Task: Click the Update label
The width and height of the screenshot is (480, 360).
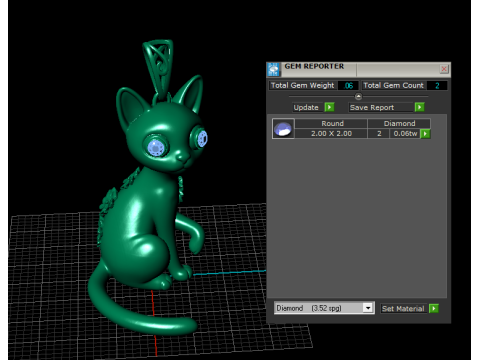Action: tap(306, 107)
